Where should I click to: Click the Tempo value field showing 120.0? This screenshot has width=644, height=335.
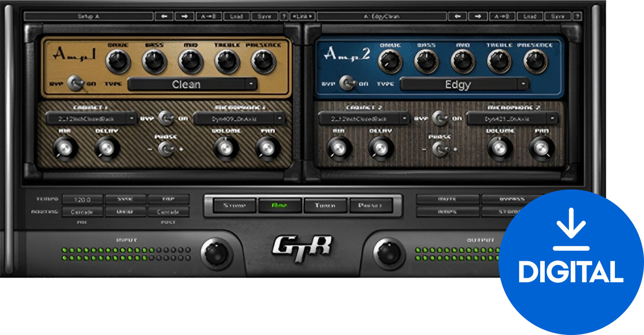[82, 199]
